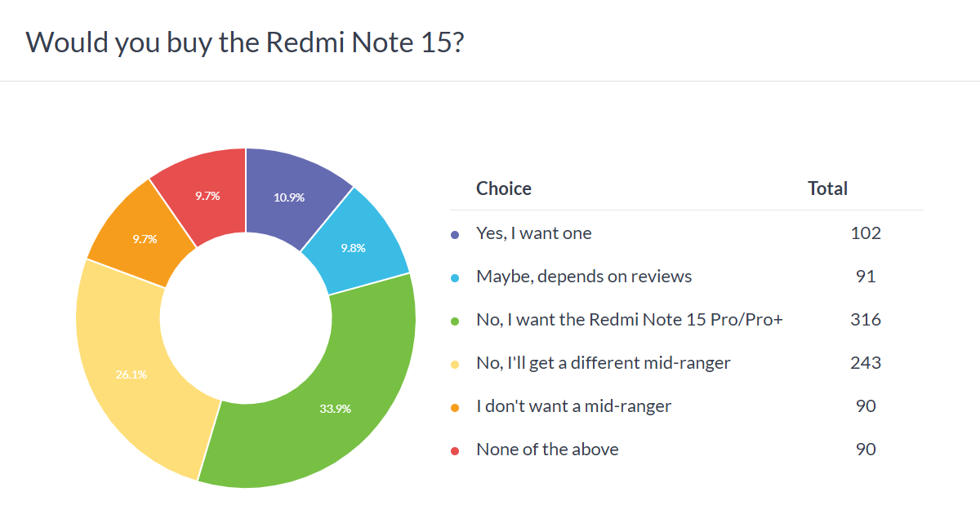
Task: Click the 'Total' column header
Action: coord(828,188)
